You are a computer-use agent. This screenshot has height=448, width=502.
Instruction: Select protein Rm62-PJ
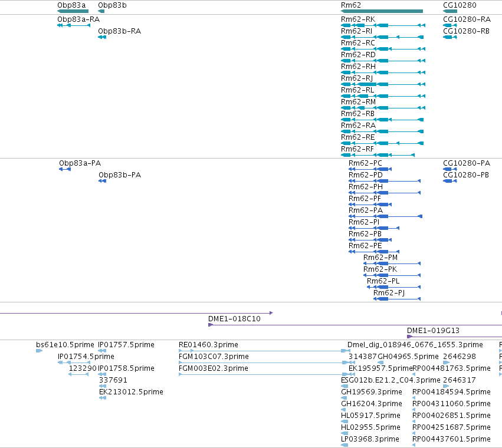tap(397, 299)
